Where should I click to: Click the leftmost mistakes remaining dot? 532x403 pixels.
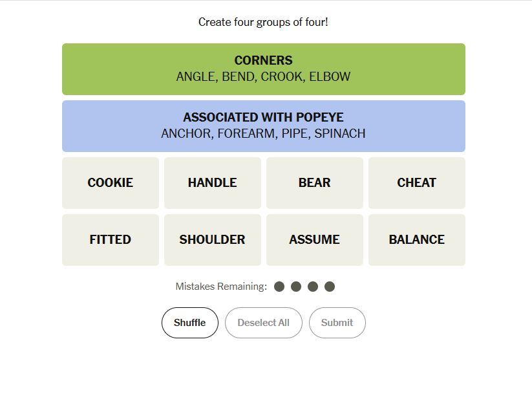[279, 287]
